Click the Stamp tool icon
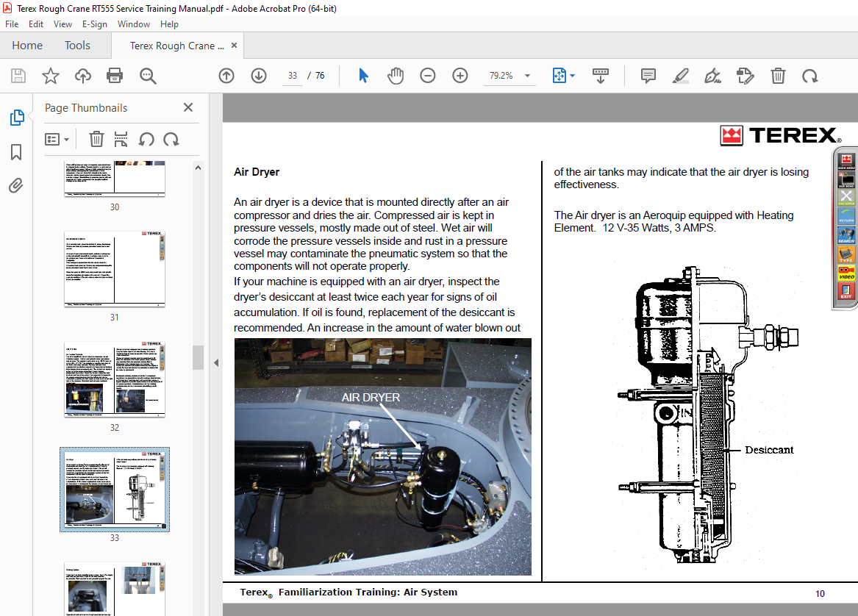Viewport: 858px width, 616px height. [746, 76]
